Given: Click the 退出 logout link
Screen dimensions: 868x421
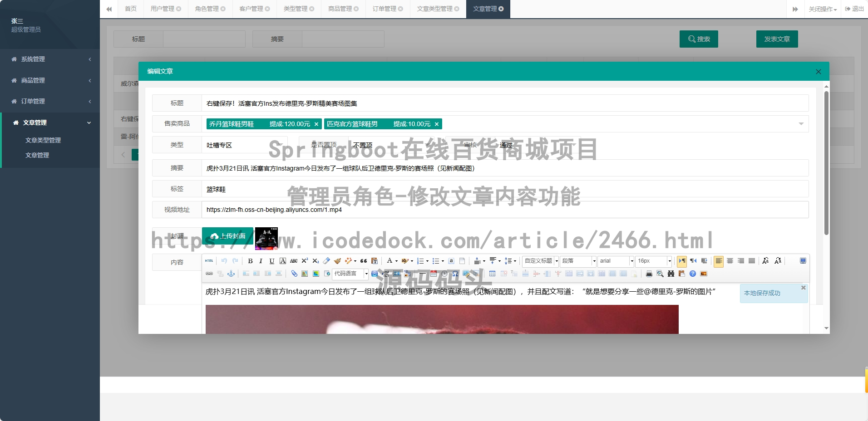Looking at the screenshot, I should tap(854, 9).
